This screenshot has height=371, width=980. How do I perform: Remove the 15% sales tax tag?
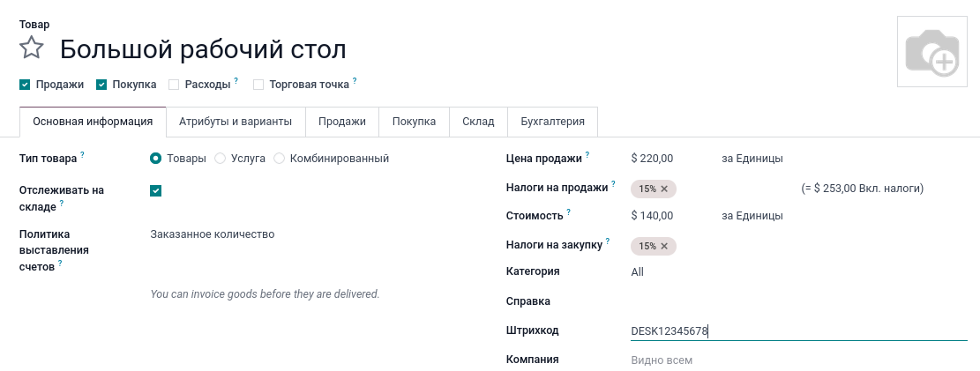[664, 189]
